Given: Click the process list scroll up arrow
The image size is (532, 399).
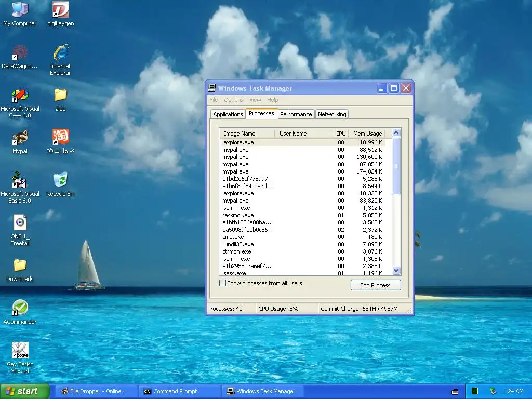Looking at the screenshot, I should (396, 132).
